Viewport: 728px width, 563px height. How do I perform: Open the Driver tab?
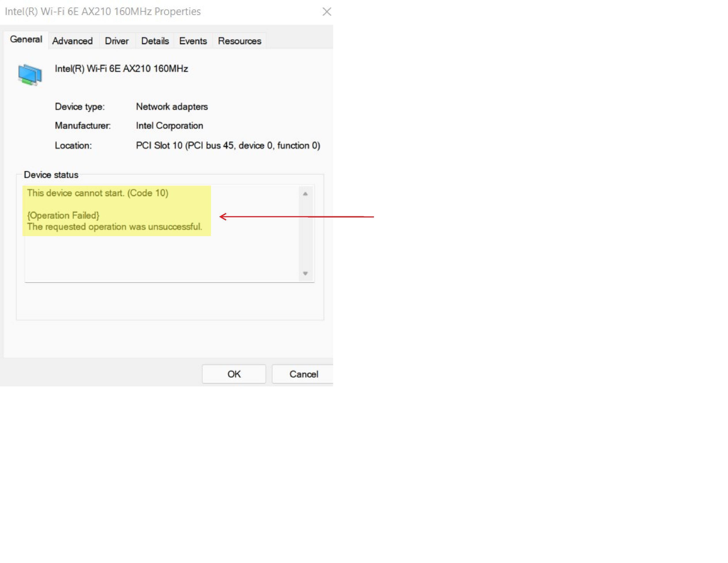point(117,41)
